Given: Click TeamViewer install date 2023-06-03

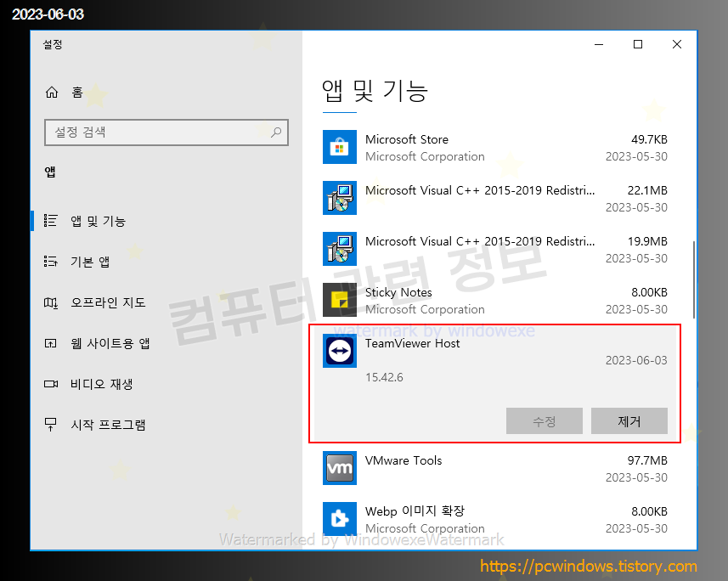Looking at the screenshot, I should tap(636, 360).
